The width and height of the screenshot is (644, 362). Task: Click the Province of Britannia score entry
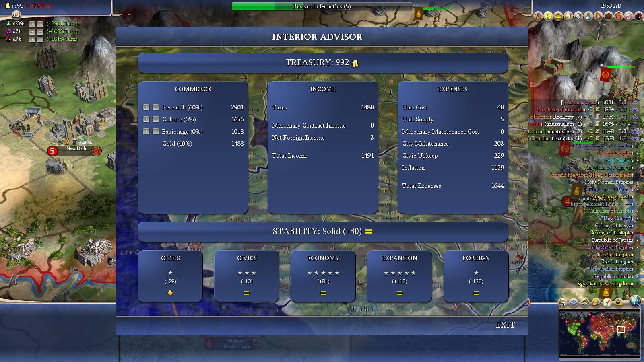tap(588, 110)
